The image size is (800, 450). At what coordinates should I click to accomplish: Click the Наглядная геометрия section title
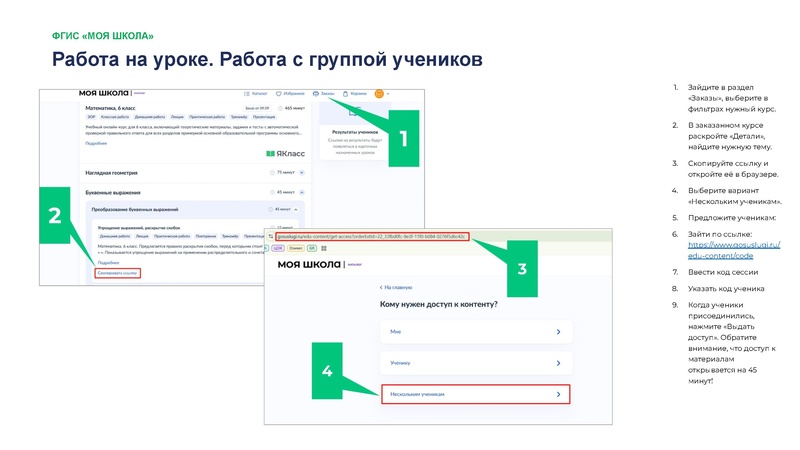coord(111,173)
